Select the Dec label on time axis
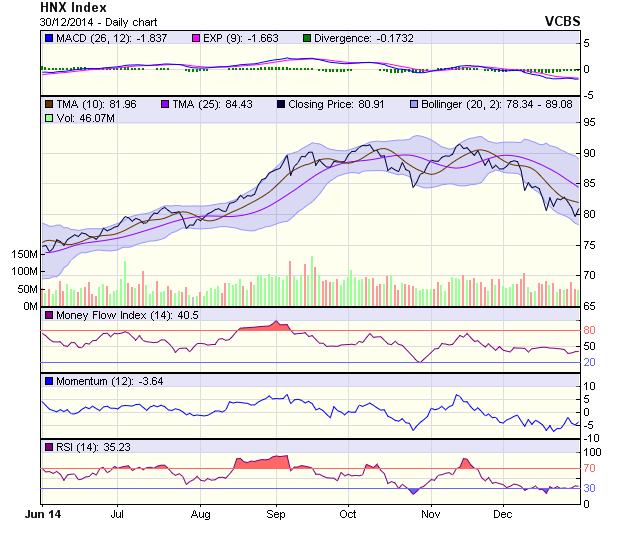This screenshot has height=535, width=620. 503,514
